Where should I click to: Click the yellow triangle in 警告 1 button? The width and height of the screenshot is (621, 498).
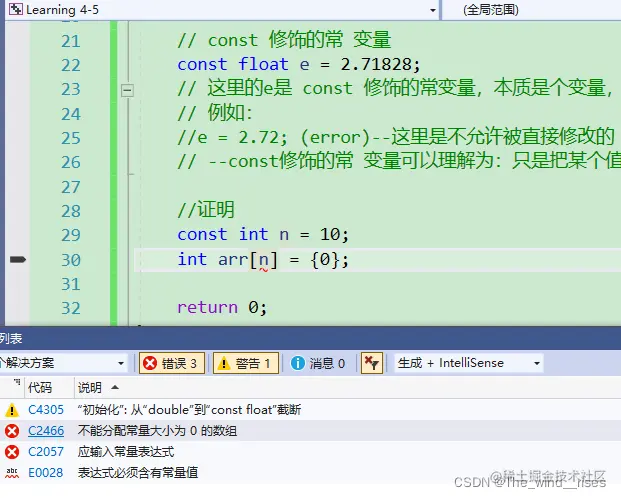(x=224, y=363)
